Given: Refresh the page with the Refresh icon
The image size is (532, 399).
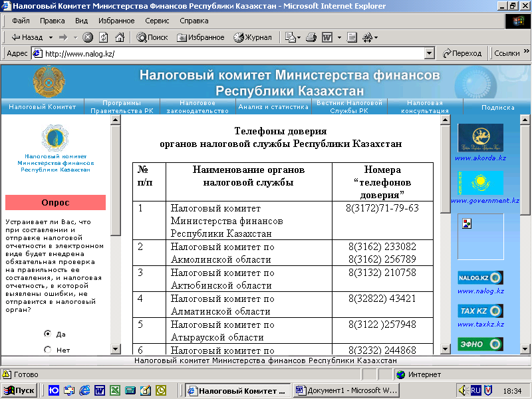Looking at the screenshot, I should coord(104,37).
